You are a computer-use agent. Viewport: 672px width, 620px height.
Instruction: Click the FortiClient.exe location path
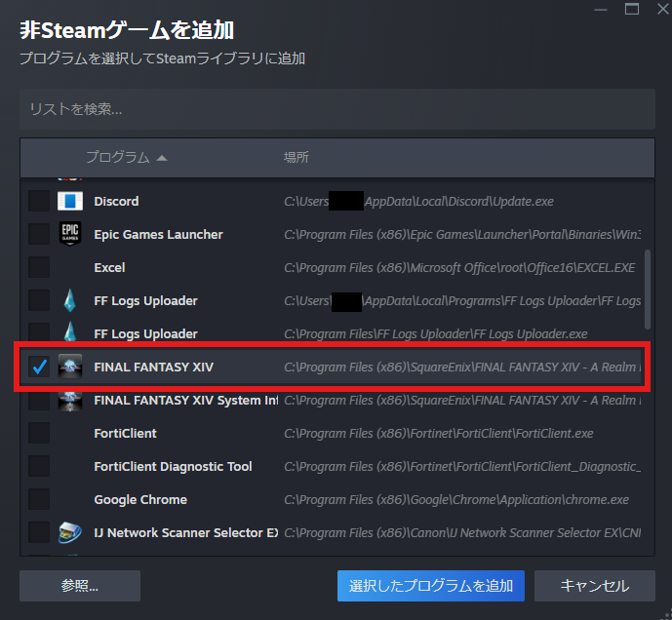(439, 433)
